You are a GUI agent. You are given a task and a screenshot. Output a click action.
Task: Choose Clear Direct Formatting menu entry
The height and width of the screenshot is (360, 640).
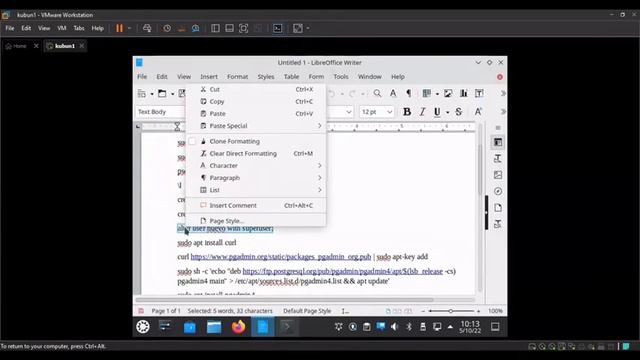(256, 153)
